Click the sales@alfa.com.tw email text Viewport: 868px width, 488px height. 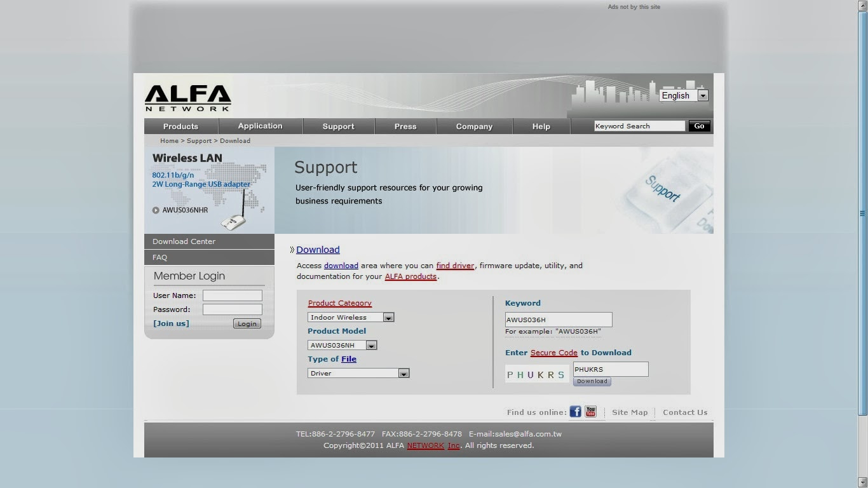[x=528, y=434]
